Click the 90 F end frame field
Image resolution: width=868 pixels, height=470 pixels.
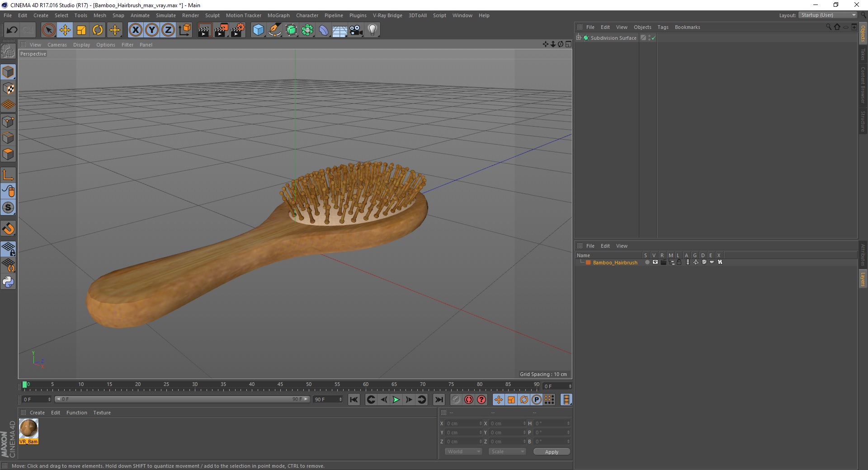coord(328,399)
